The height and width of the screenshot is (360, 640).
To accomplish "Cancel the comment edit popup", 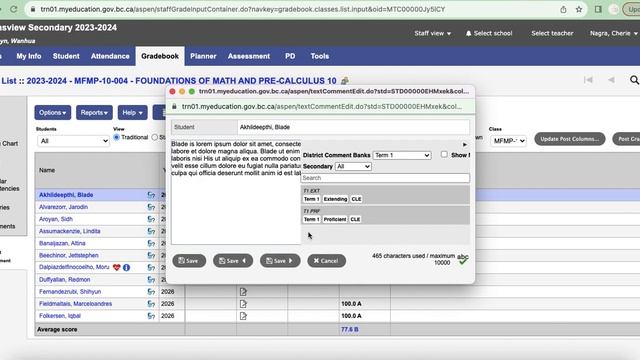I will click(x=326, y=261).
